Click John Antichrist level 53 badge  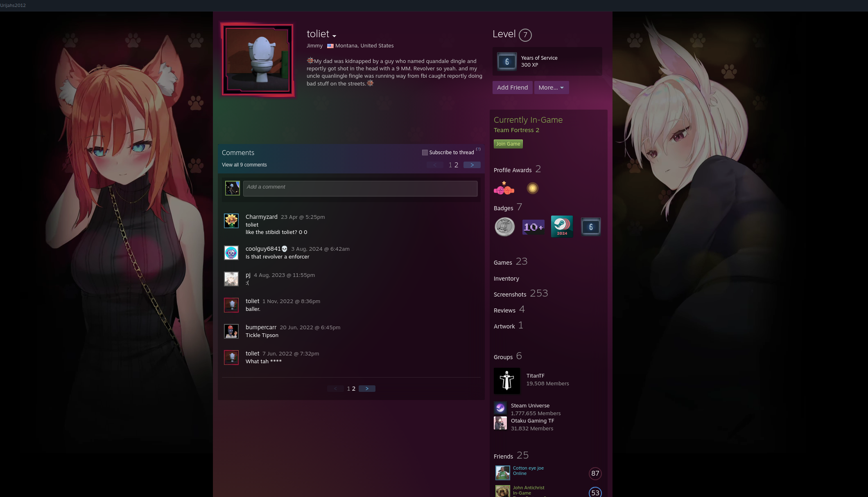[x=595, y=492]
